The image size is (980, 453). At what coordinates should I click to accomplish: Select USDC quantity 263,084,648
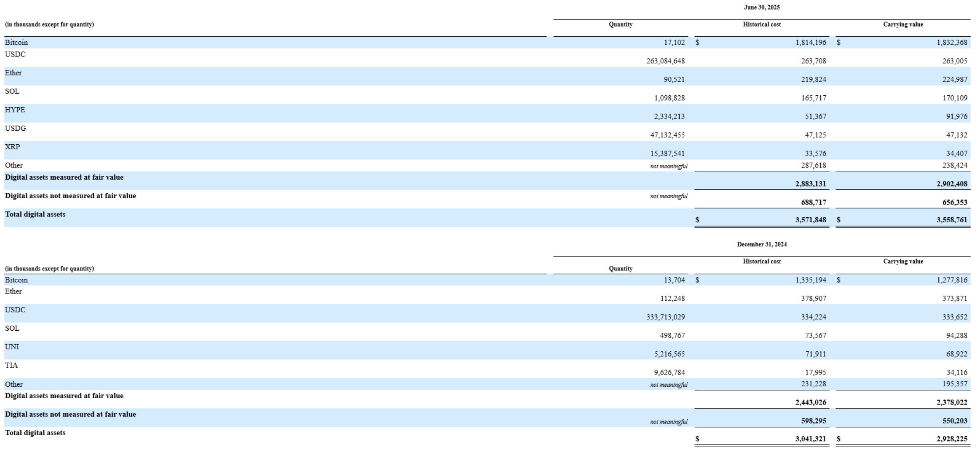[665, 61]
